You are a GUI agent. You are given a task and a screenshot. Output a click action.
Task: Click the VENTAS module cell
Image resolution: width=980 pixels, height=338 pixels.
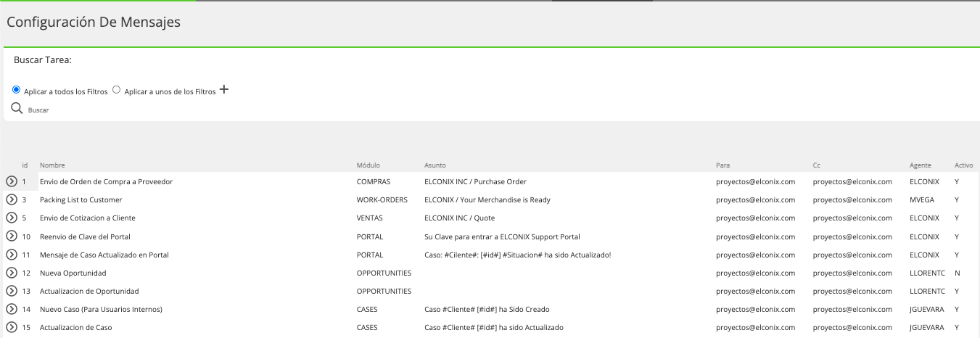(x=370, y=218)
